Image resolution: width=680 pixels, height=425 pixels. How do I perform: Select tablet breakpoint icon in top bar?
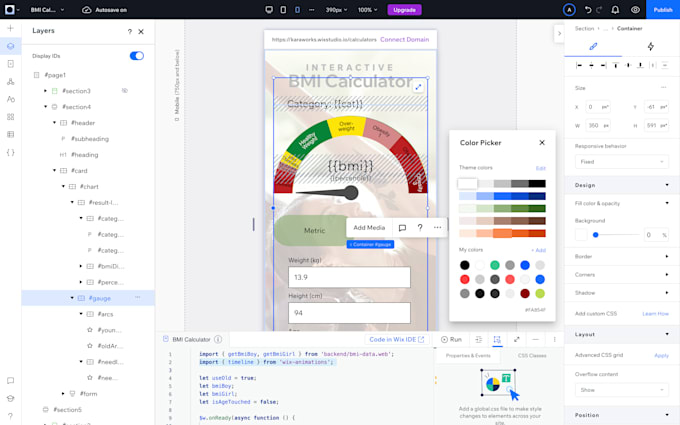[283, 10]
